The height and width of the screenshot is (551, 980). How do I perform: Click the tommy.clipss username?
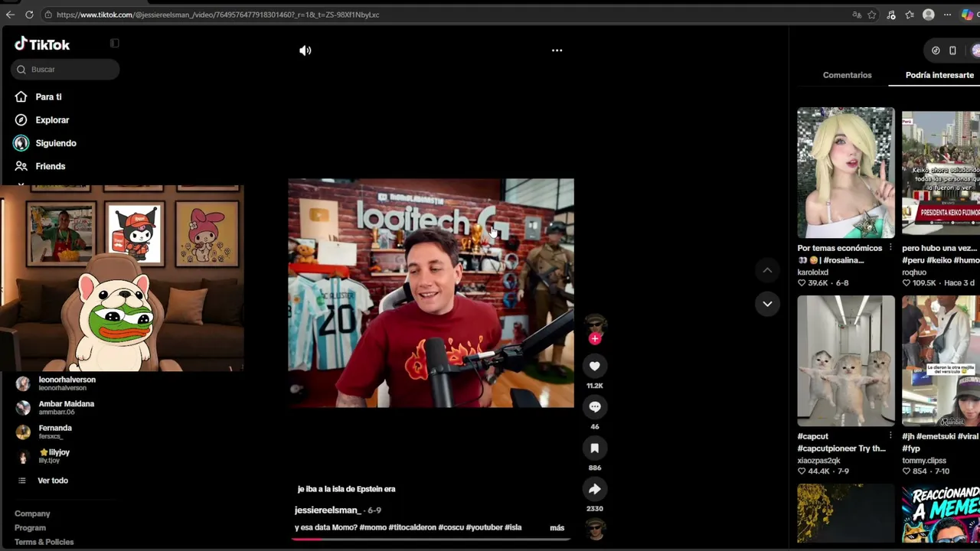tap(924, 461)
